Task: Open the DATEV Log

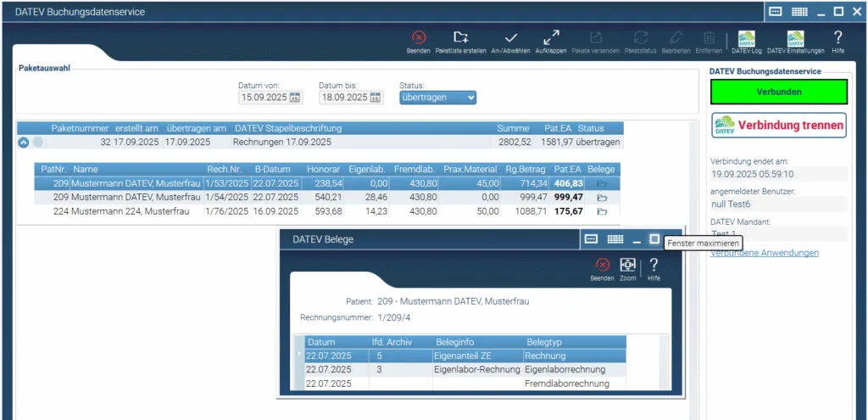Action: [747, 40]
